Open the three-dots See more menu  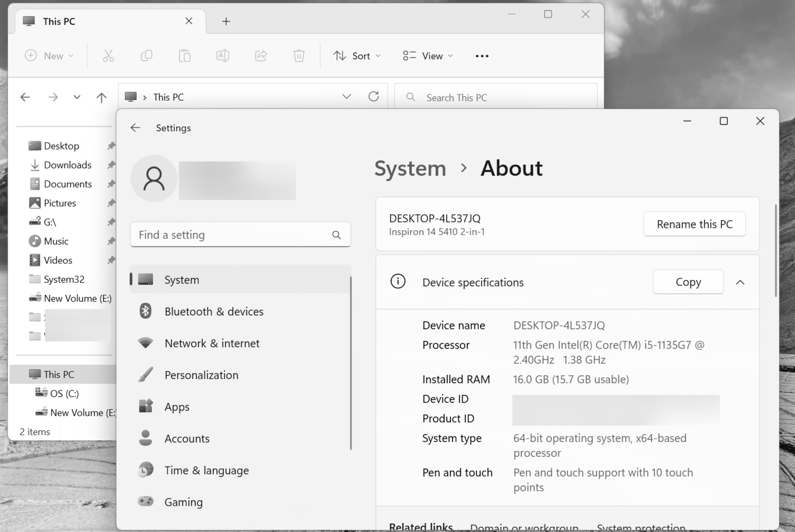coord(482,56)
